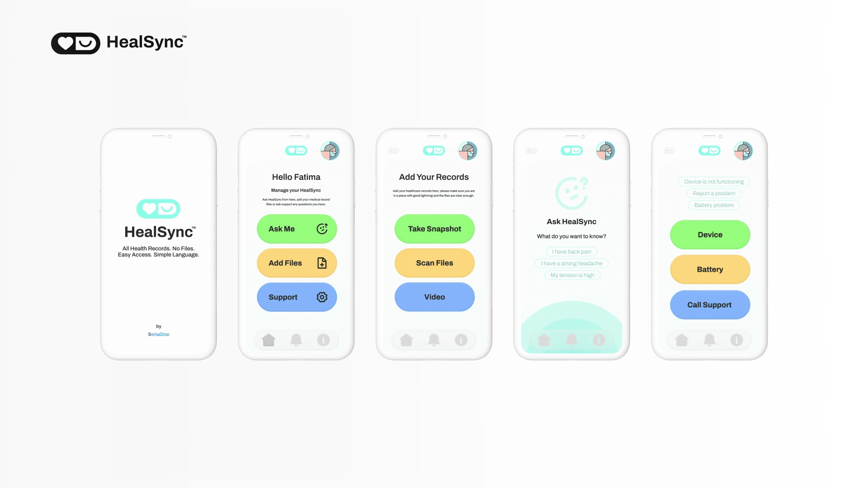Tap the Add Files button

tap(296, 263)
